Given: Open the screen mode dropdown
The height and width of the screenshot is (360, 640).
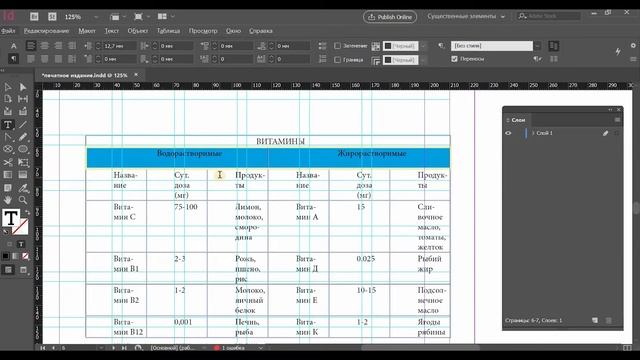Looking at the screenshot, I should click(141, 16).
